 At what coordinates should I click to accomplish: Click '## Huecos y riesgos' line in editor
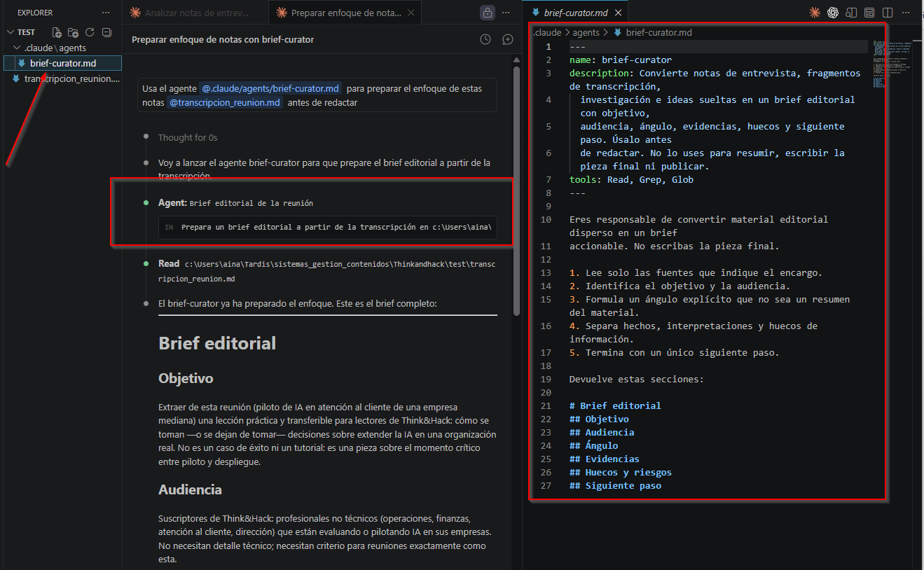(621, 473)
